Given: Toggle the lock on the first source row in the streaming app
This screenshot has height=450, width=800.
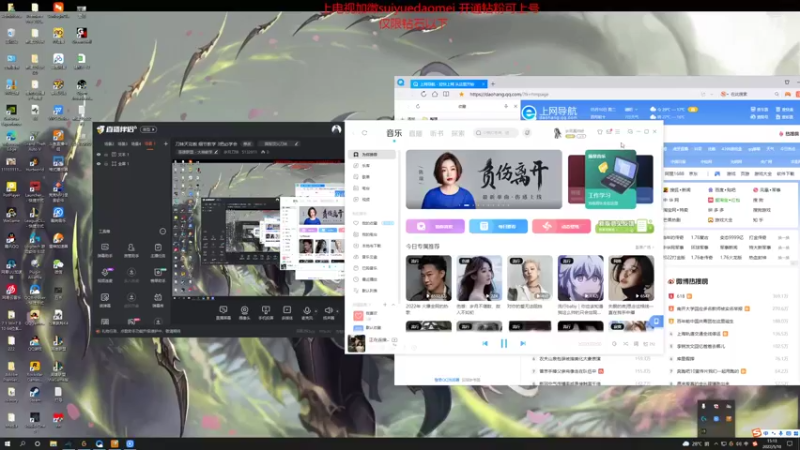Looking at the screenshot, I should (106, 155).
